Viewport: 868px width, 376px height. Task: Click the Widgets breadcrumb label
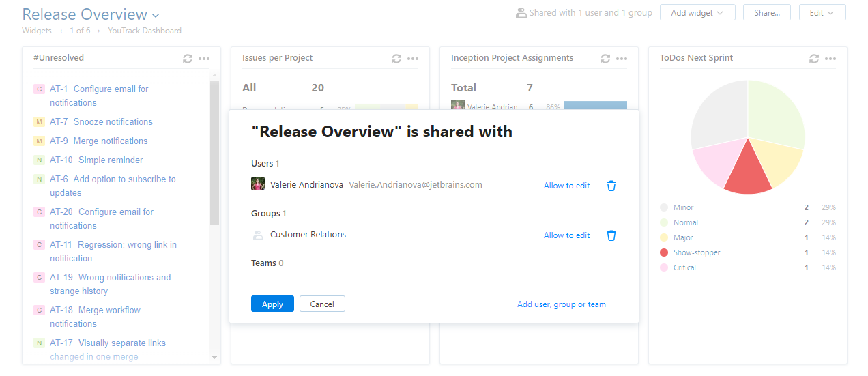pyautogui.click(x=37, y=31)
